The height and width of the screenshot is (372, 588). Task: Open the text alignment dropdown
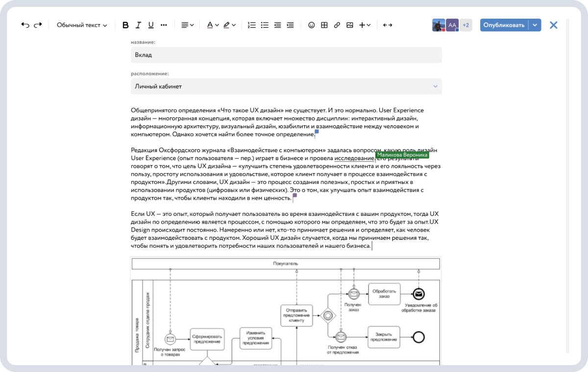187,25
